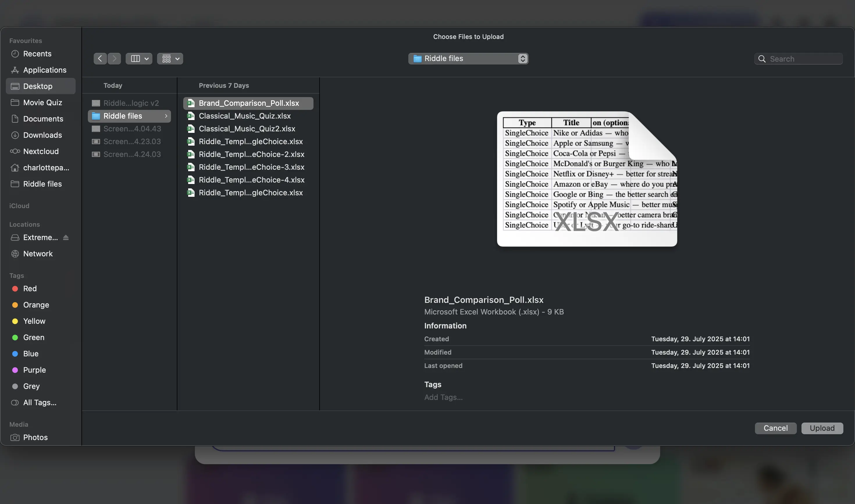Select the Screen...4.24.03 file
This screenshot has height=504, width=855.
pos(129,155)
